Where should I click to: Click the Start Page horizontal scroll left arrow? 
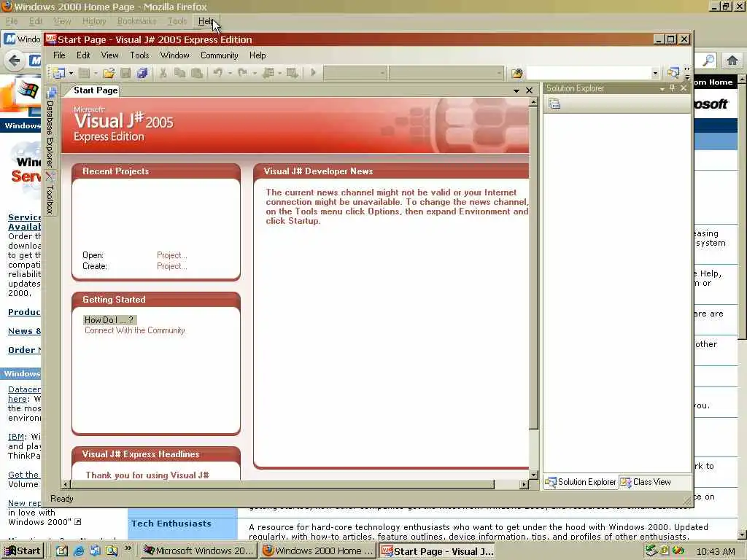click(66, 484)
